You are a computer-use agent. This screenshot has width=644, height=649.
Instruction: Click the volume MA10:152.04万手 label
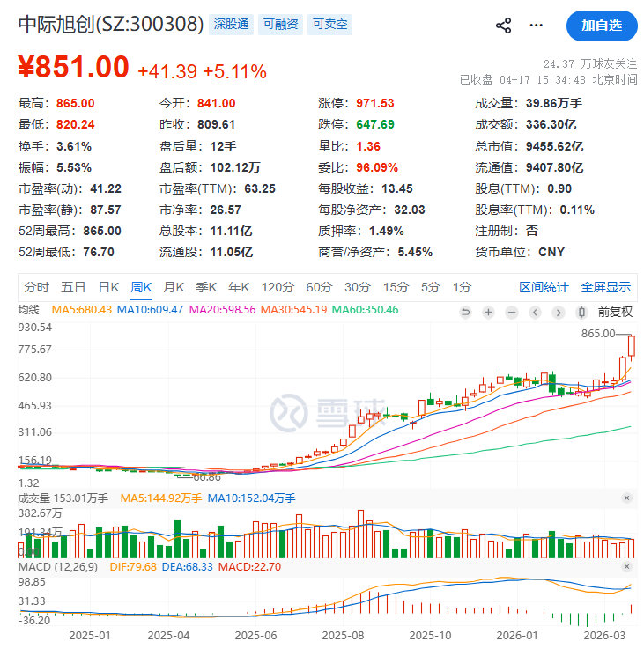[x=251, y=498]
